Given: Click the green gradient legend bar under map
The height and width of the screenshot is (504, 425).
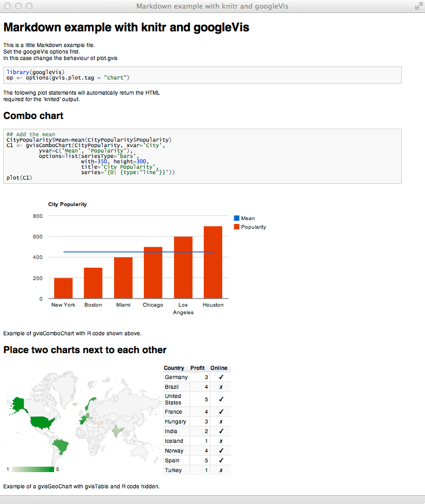Looking at the screenshot, I should pos(33,469).
